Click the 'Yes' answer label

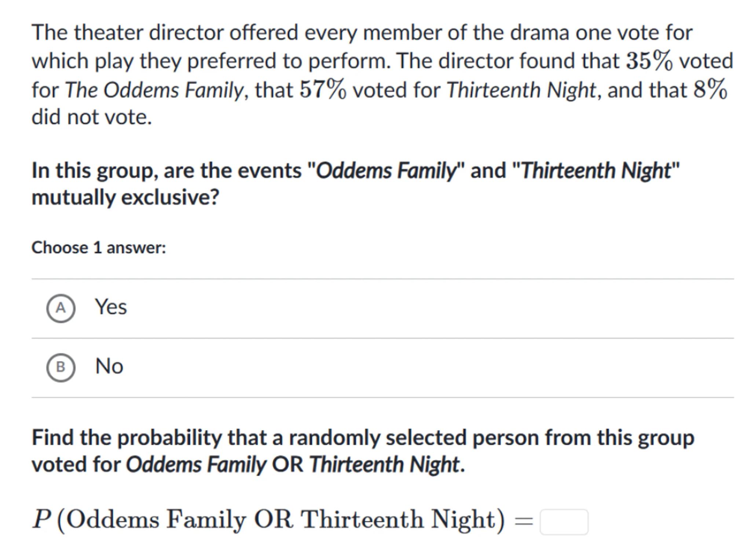click(111, 307)
